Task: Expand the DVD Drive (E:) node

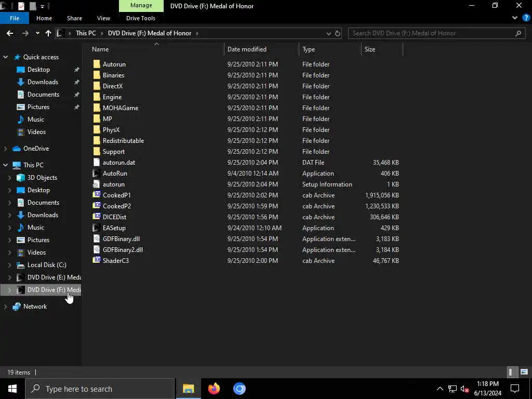Action: [x=9, y=277]
